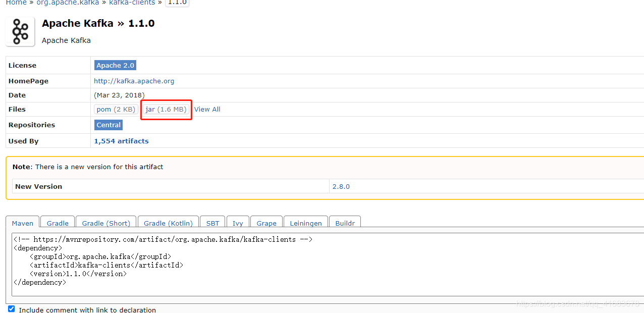Screen dimensions: 644x313
Task: Open the new version 2.8.0 link
Action: [x=341, y=186]
